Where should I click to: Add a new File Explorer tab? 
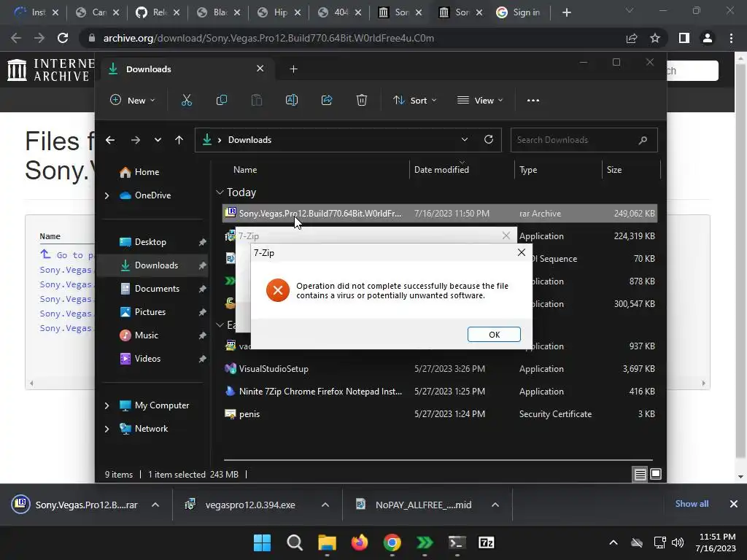[293, 69]
